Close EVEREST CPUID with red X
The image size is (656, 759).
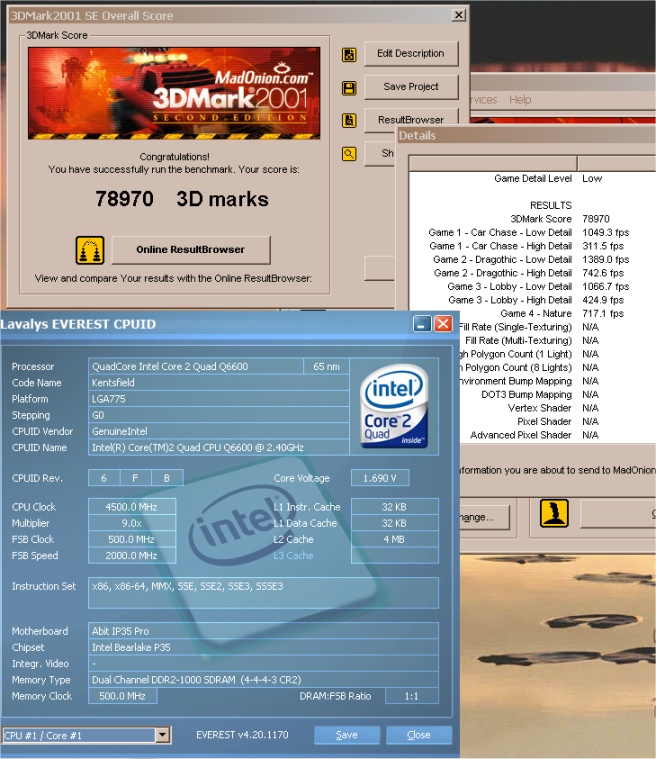click(x=443, y=323)
